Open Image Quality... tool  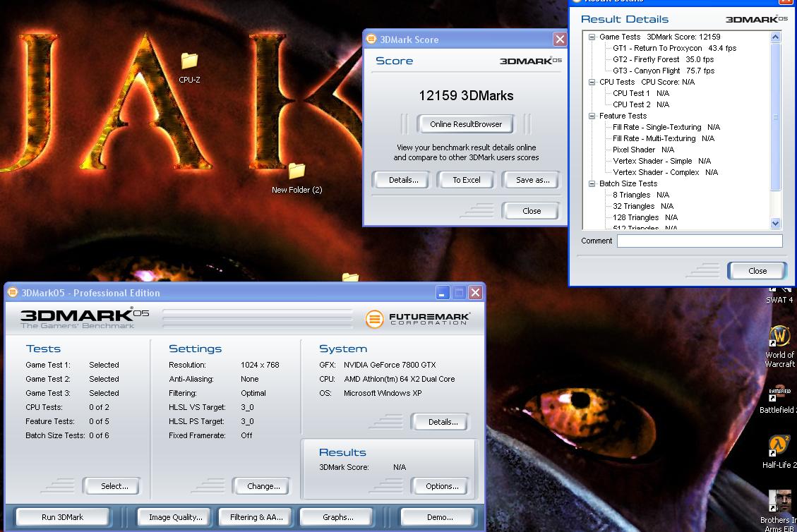[175, 517]
